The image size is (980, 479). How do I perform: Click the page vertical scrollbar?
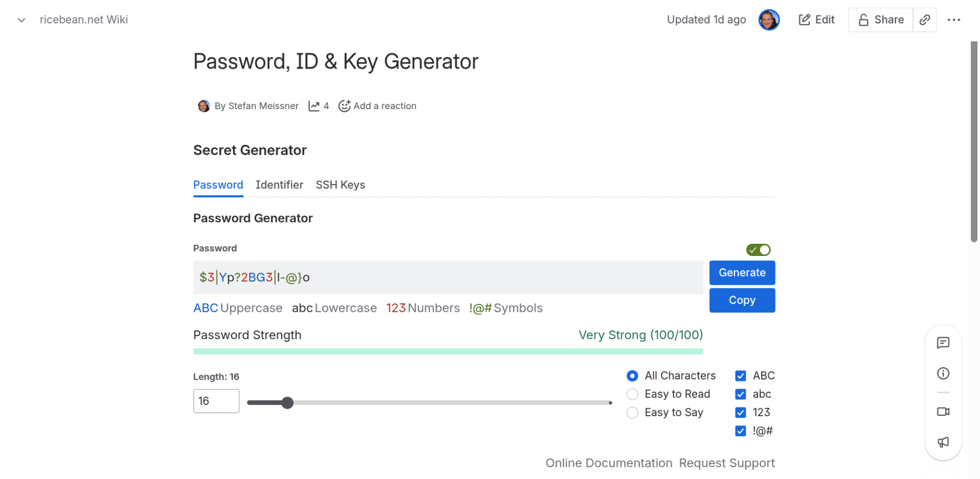pyautogui.click(x=974, y=142)
